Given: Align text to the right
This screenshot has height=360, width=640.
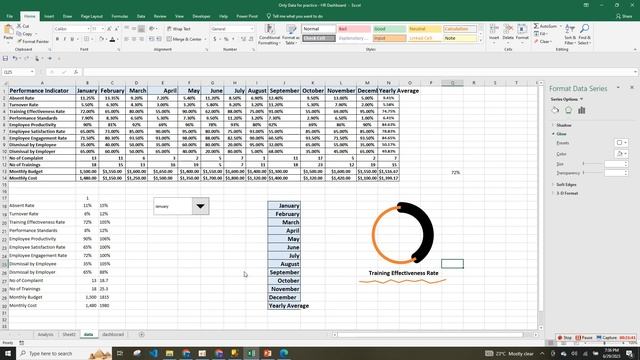Looking at the screenshot, I should click(x=141, y=39).
